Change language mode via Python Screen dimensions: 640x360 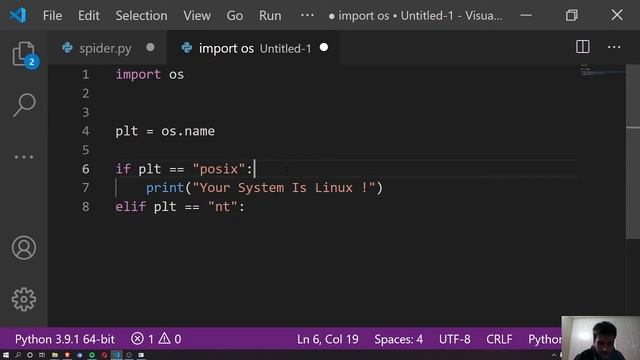(544, 339)
